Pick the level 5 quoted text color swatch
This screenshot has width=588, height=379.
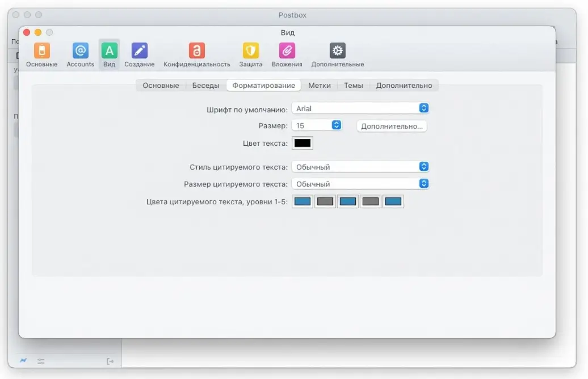coord(393,201)
